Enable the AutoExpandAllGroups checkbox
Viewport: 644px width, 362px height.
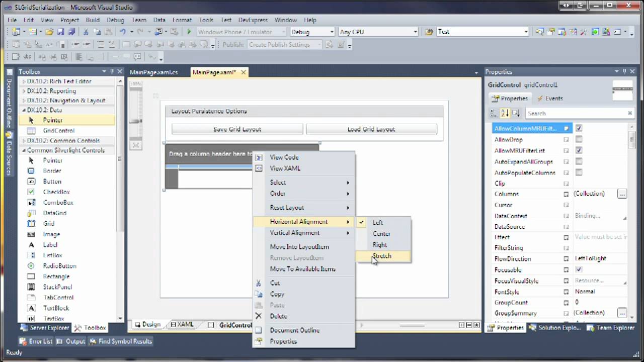point(579,161)
